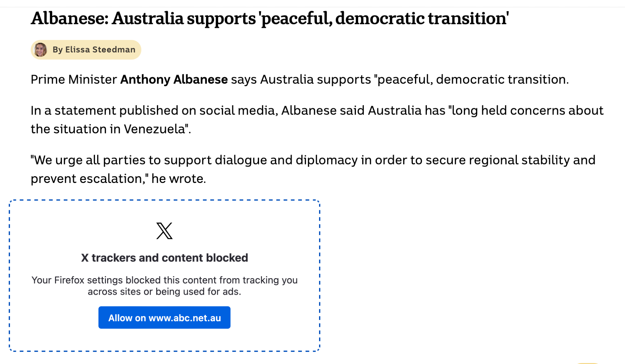The width and height of the screenshot is (625, 364).
Task: Click "Prime Minister" at the first paragraph start
Action: click(73, 80)
